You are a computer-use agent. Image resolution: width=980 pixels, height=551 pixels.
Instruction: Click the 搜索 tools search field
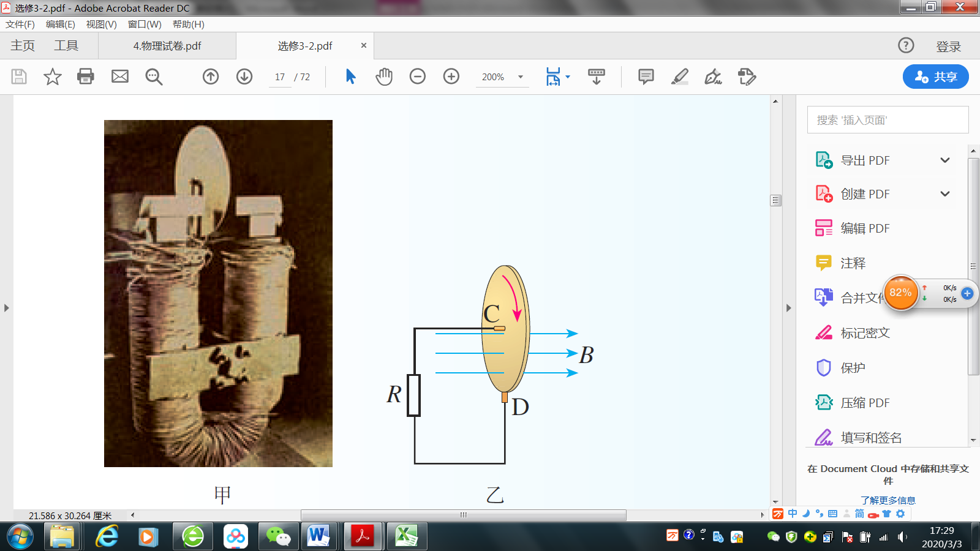[x=888, y=120]
